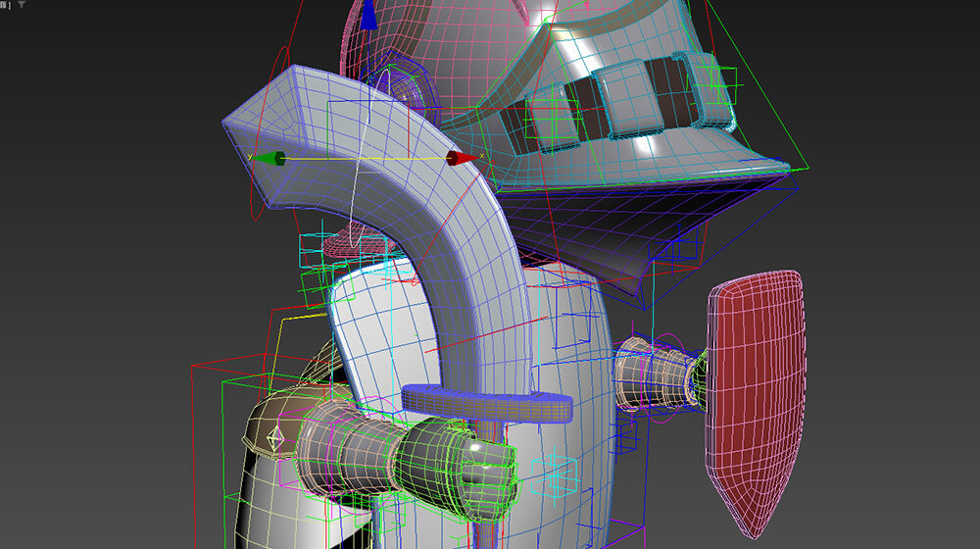Click the blue Z-axis gizmo arrow
The image size is (980, 549).
(x=368, y=17)
